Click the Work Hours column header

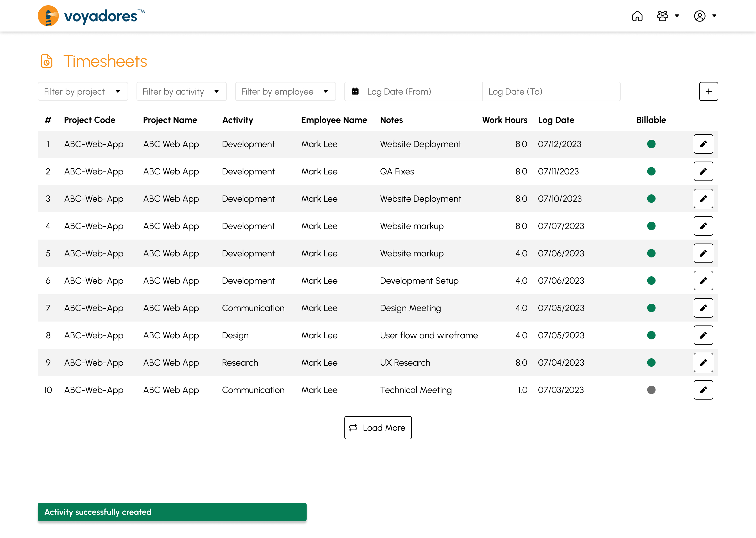click(x=505, y=120)
